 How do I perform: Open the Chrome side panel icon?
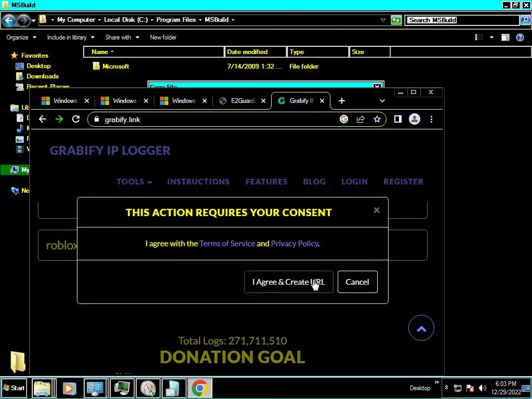397,119
